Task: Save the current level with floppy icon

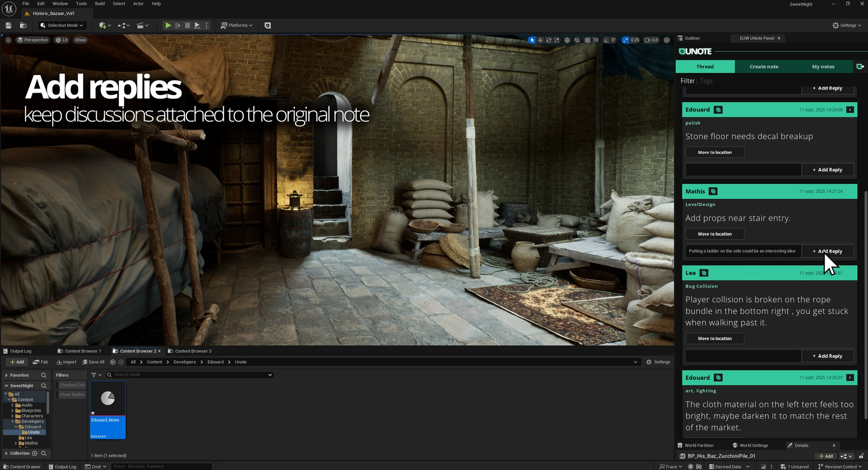Action: point(8,25)
